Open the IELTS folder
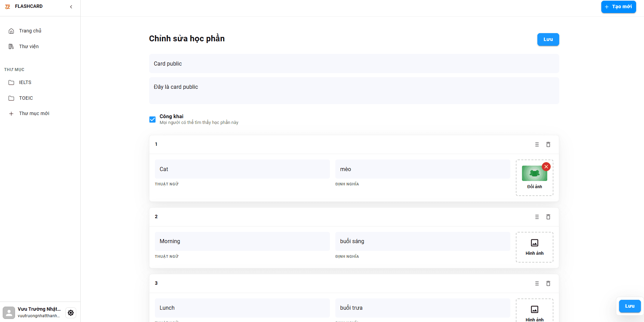This screenshot has height=322, width=644. [25, 82]
